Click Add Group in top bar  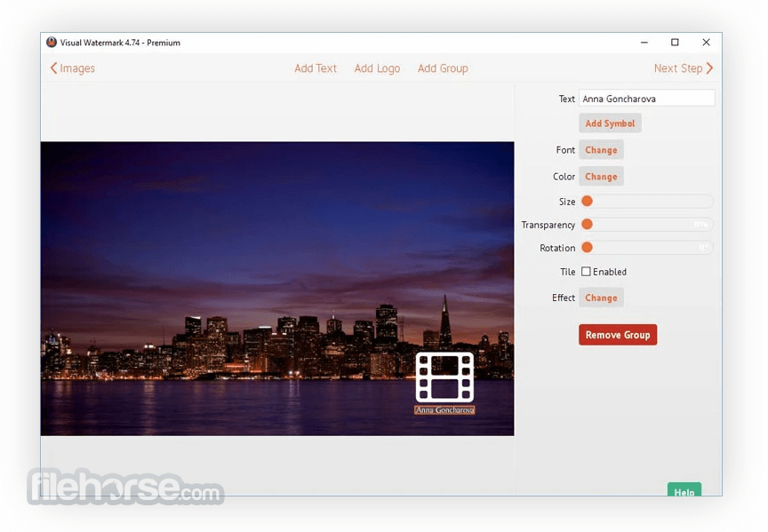[x=443, y=68]
